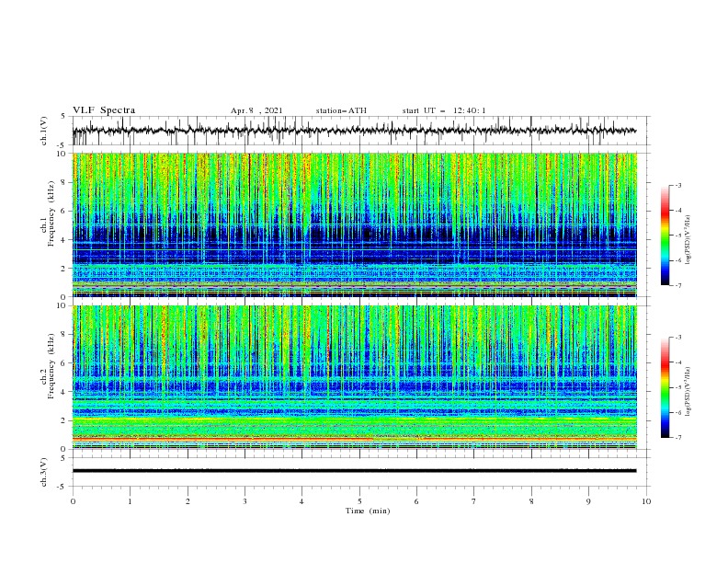728x563 pixels.
Task: Click the ch.3 flat voltage waveform trace
Action: click(354, 471)
